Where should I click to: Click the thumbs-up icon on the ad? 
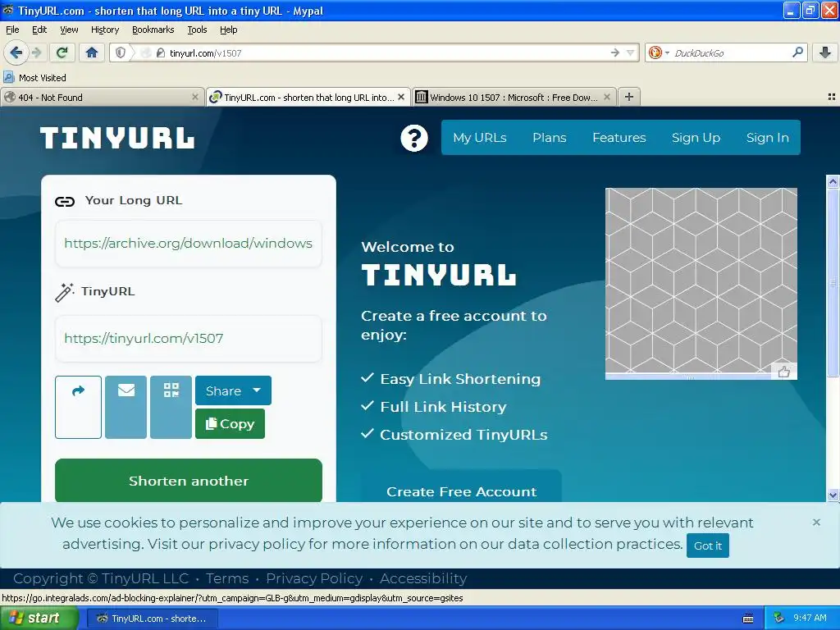(783, 372)
